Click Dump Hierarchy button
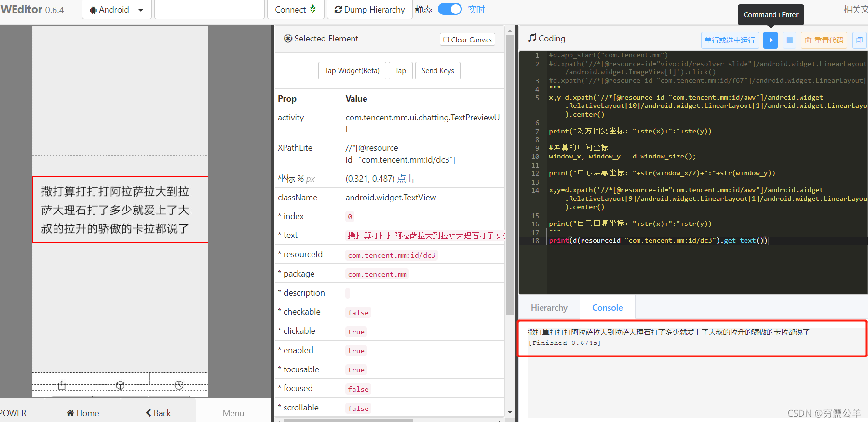 point(370,10)
